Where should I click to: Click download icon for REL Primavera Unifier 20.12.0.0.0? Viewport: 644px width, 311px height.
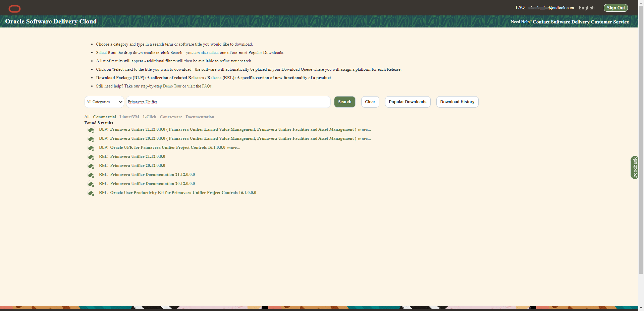click(x=91, y=166)
